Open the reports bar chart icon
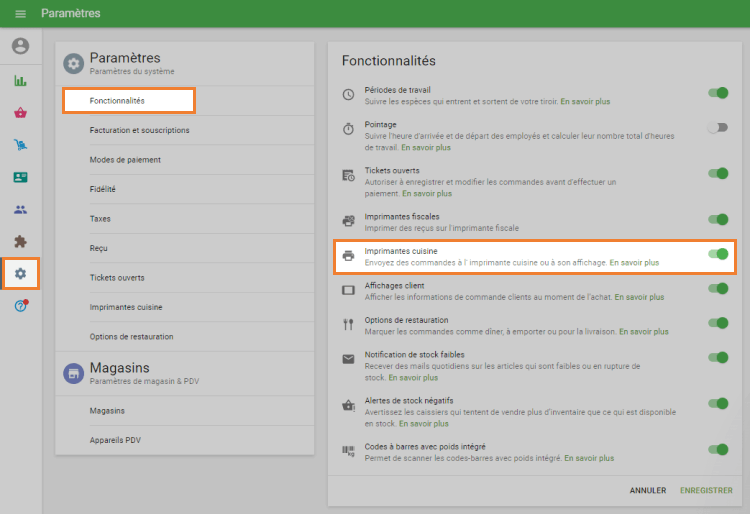 tap(20, 81)
